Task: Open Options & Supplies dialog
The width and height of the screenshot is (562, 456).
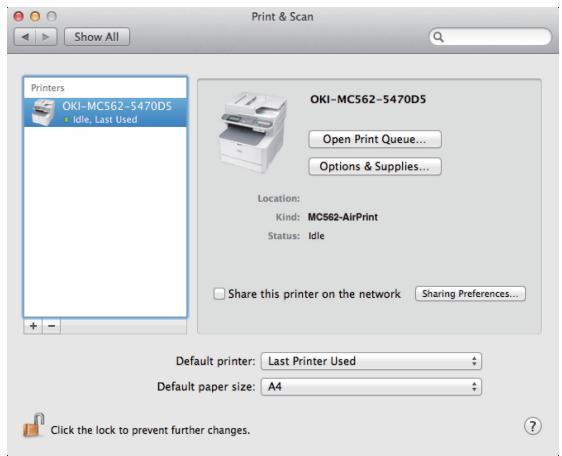Action: pyautogui.click(x=375, y=166)
